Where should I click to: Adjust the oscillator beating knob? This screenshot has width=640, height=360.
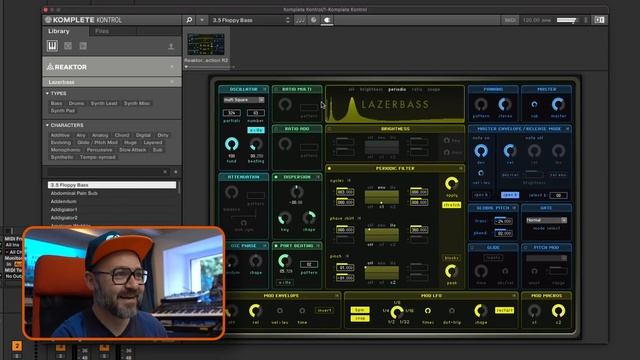[256, 144]
